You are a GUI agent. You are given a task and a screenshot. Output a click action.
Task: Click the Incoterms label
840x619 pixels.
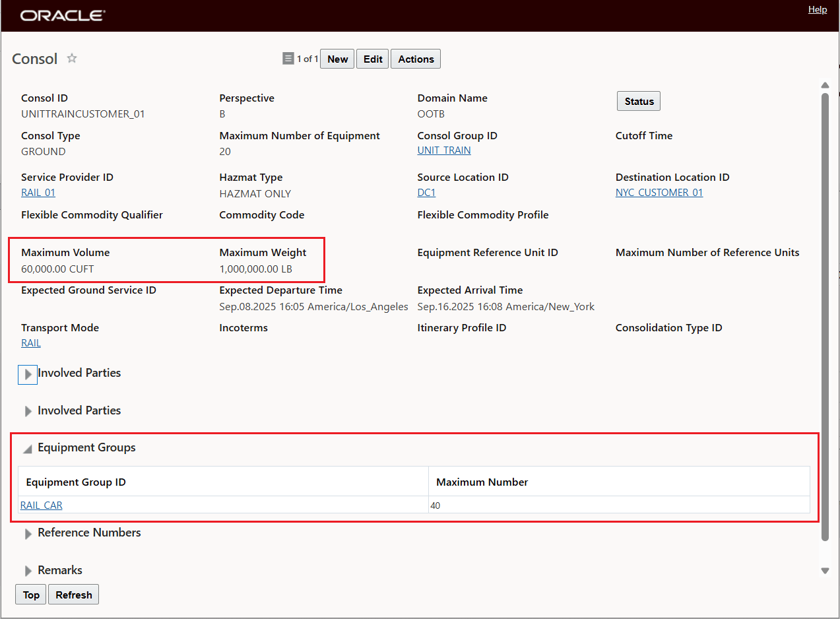[x=243, y=327]
